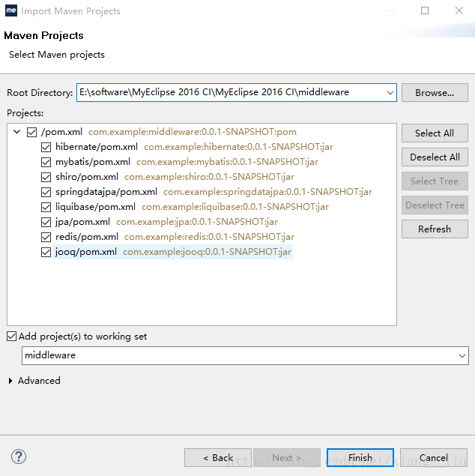Click text com.example:hibernate:0.0.1-SNAPSHOT:jar
This screenshot has width=475, height=476.
coord(238,147)
